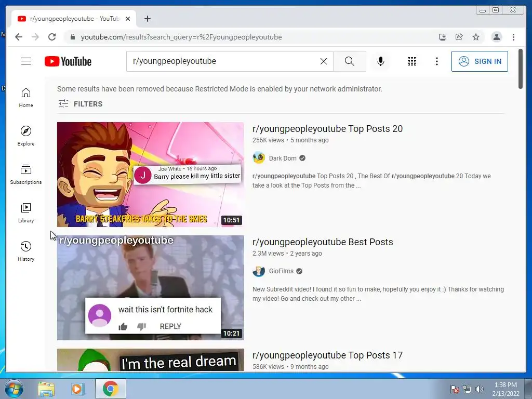Open the GioFilms channel link

point(281,271)
